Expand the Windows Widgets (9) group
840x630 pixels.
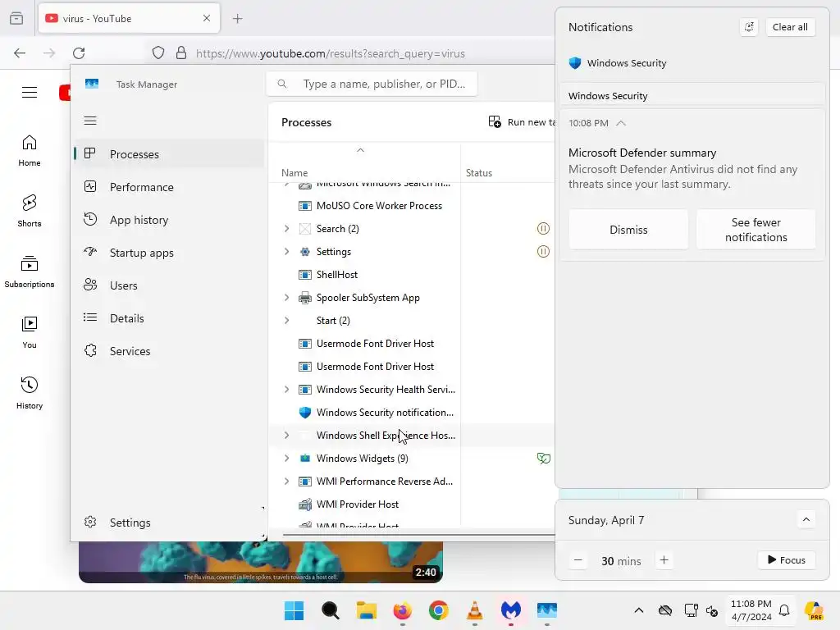[286, 459]
